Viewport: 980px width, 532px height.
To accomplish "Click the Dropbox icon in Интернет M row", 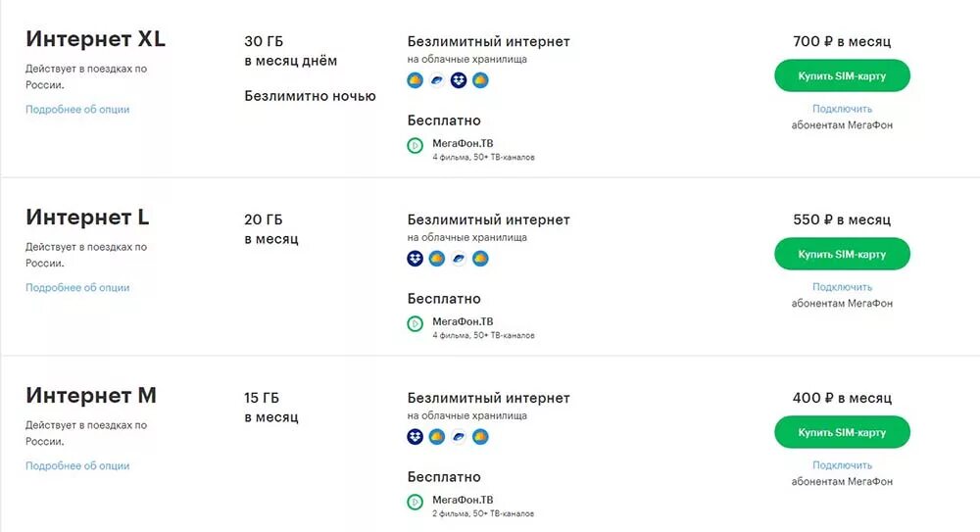I will [415, 436].
